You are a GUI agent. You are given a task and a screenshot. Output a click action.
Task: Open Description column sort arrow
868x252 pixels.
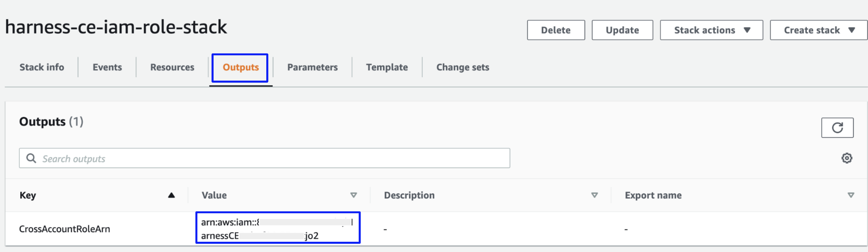(x=594, y=195)
